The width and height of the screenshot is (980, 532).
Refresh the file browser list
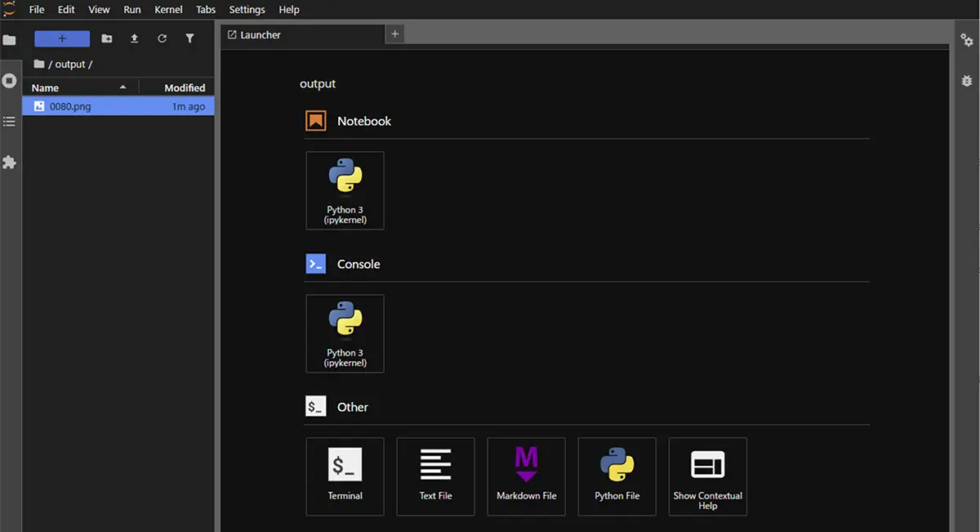(x=163, y=38)
